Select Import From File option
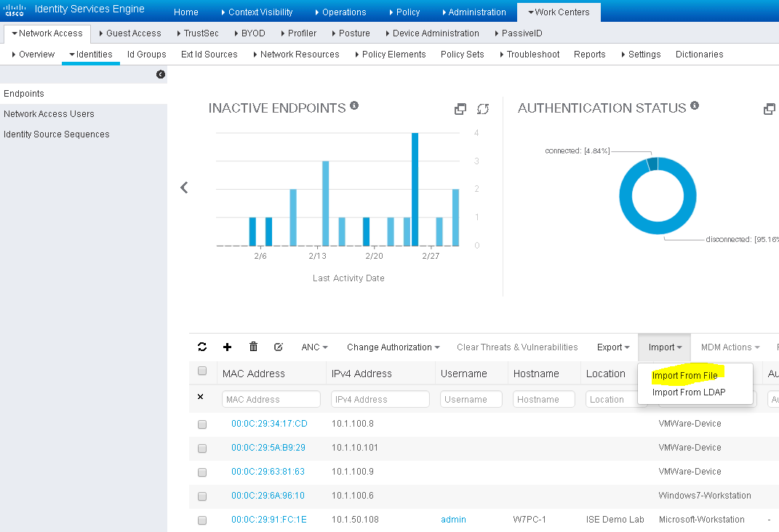This screenshot has width=779, height=532. click(684, 376)
